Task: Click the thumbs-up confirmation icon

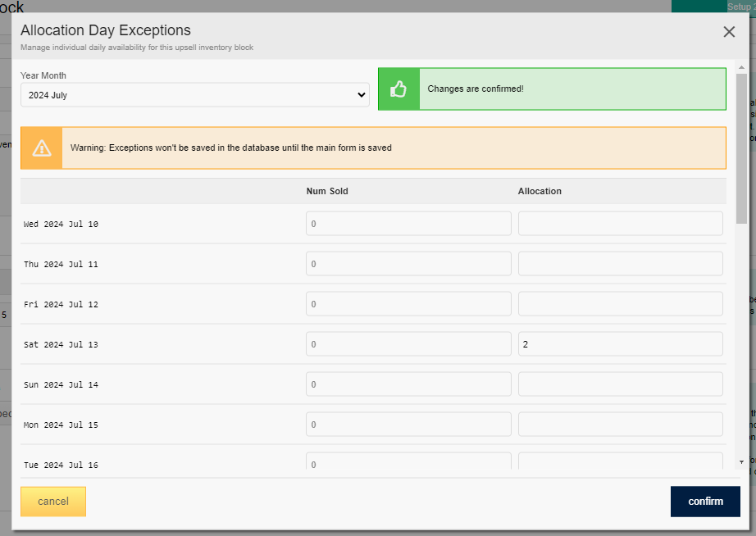Action: point(398,89)
